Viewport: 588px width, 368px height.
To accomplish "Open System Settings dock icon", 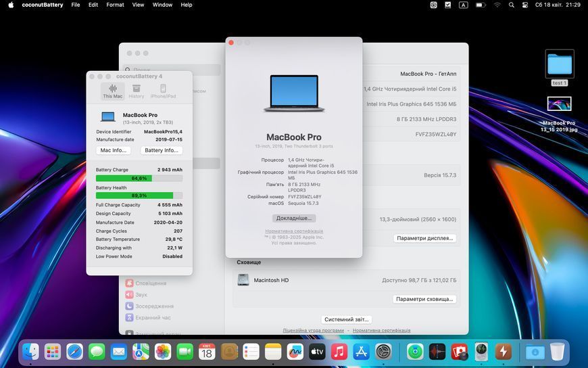I will click(x=383, y=352).
